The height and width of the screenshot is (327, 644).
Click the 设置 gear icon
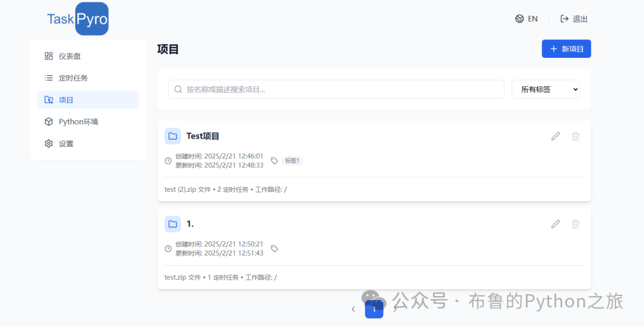point(49,144)
